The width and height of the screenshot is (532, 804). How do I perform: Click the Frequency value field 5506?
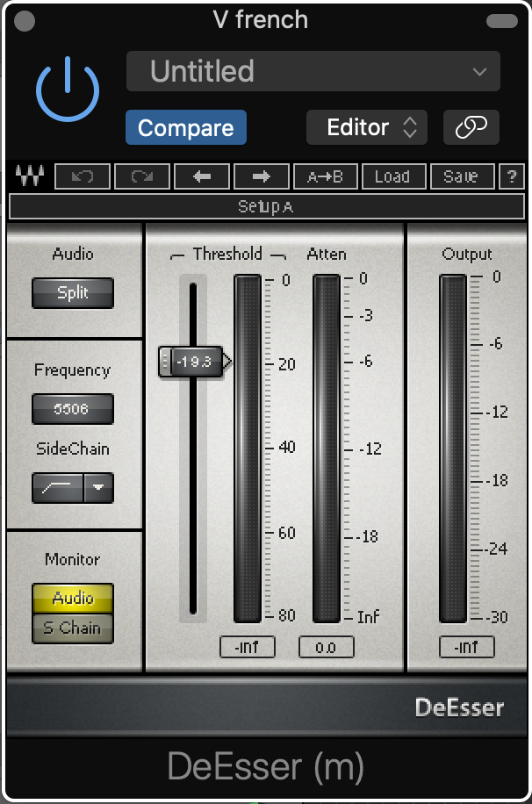(72, 409)
